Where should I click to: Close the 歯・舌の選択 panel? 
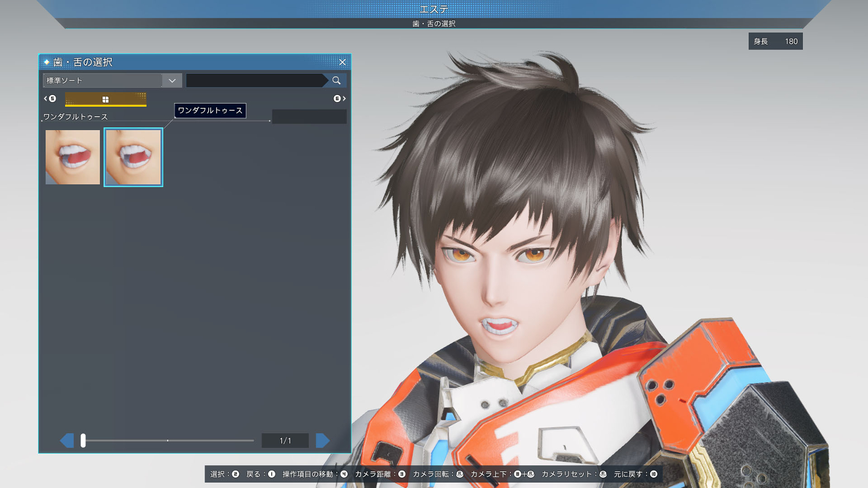[x=342, y=62]
